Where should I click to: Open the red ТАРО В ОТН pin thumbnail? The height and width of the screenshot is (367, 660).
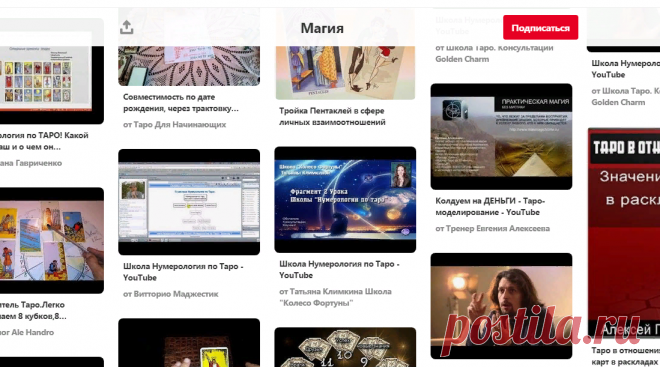[624, 234]
